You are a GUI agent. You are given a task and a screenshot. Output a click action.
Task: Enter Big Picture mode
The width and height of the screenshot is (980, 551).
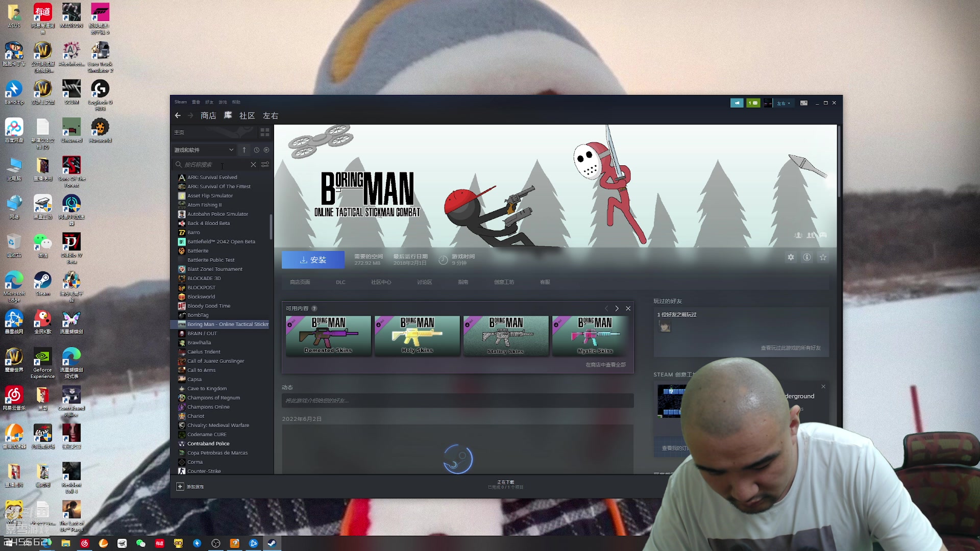[804, 103]
